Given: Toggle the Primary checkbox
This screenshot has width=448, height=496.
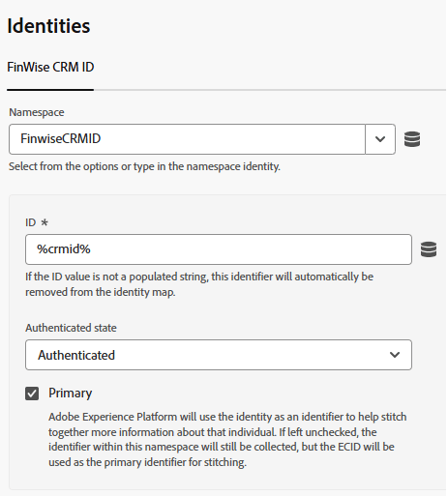Looking at the screenshot, I should pyautogui.click(x=32, y=394).
